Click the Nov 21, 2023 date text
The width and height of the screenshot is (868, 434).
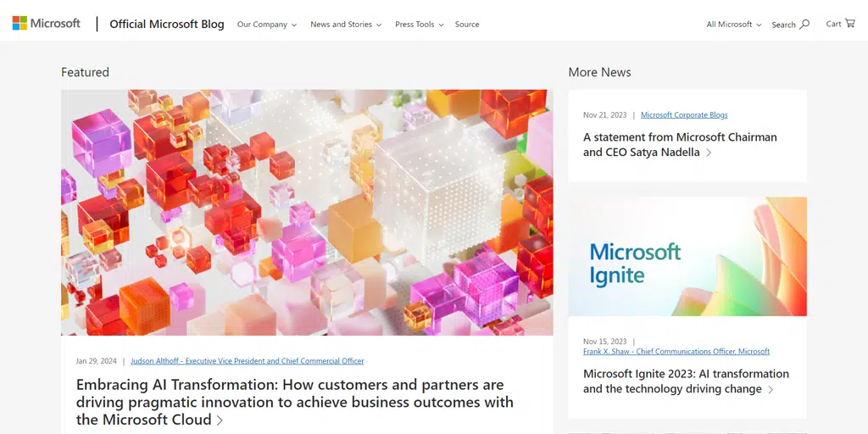click(x=604, y=115)
